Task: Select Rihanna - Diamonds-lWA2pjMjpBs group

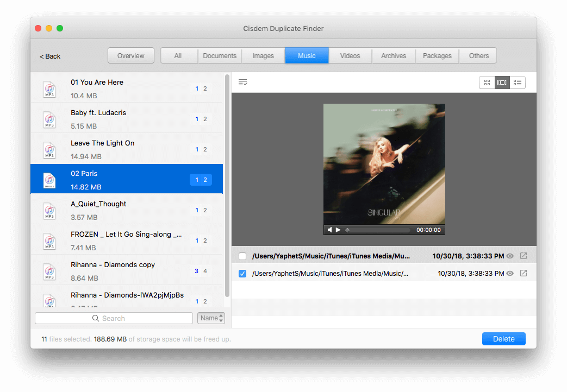Action: (x=127, y=297)
